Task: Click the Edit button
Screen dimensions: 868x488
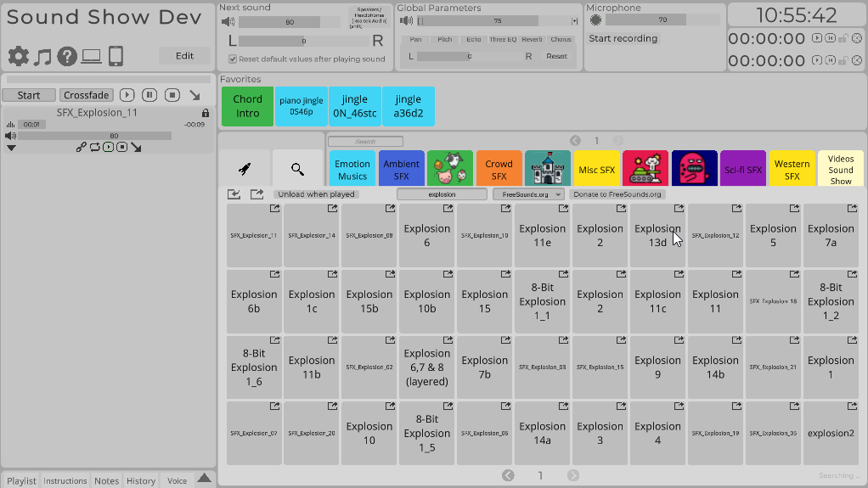Action: pyautogui.click(x=184, y=56)
